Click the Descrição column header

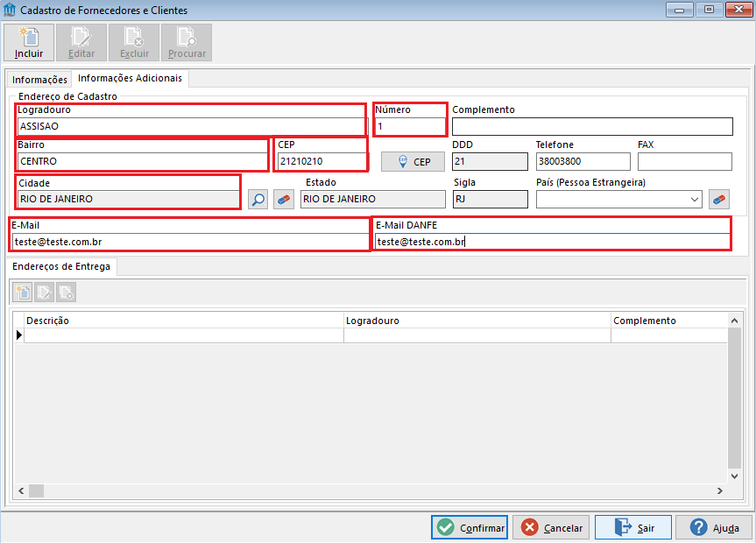coord(184,321)
